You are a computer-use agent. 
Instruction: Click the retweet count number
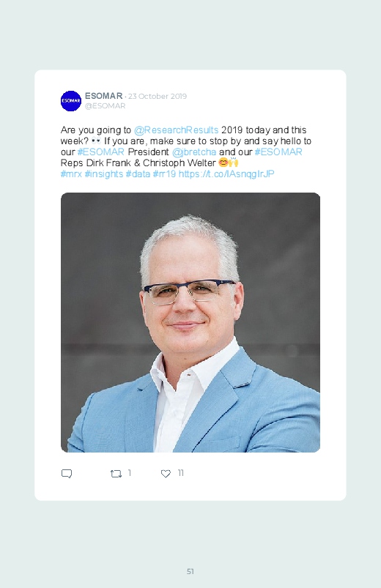point(130,473)
